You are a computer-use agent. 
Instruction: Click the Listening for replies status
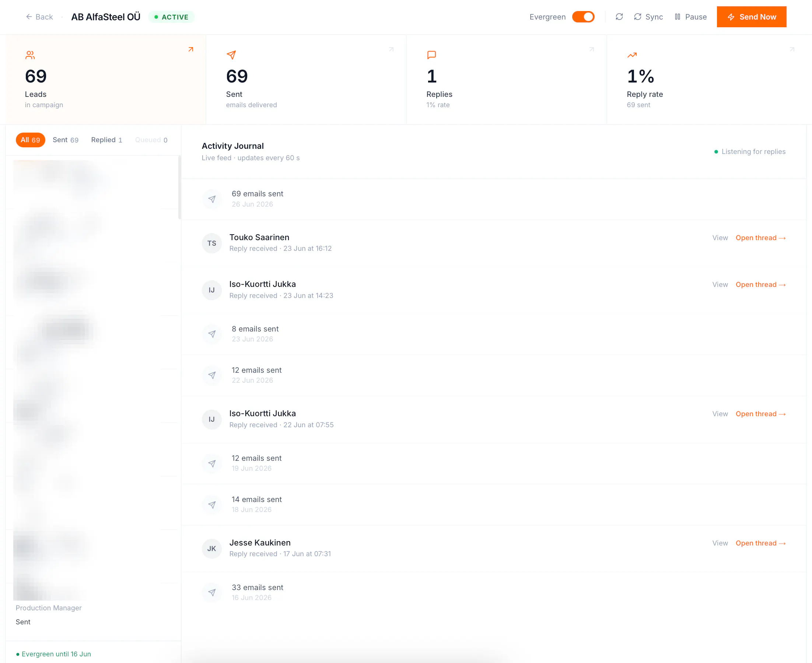(750, 152)
